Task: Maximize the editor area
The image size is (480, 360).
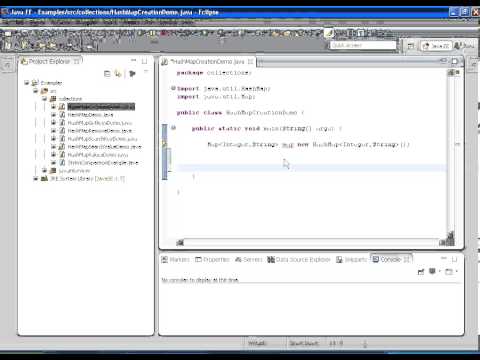Action: tap(455, 61)
